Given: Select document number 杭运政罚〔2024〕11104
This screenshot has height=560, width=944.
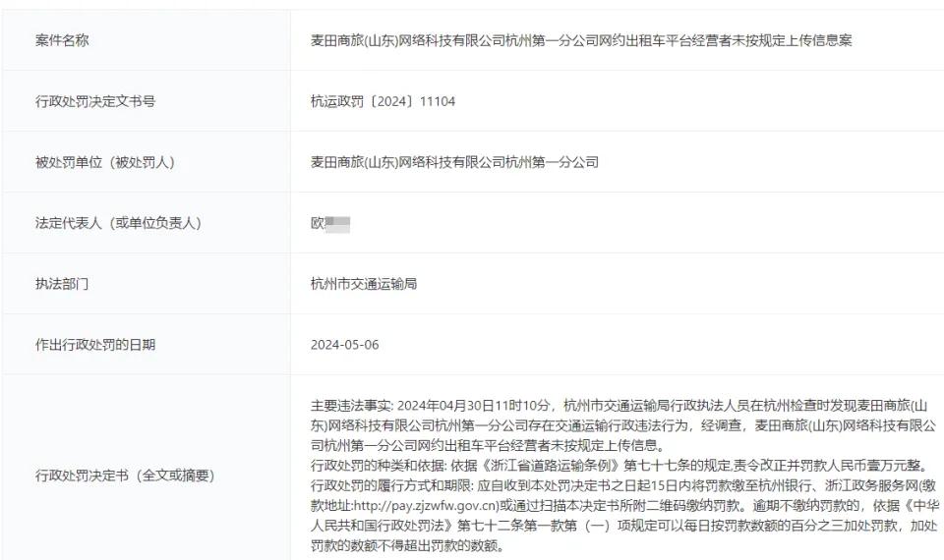Looking at the screenshot, I should [x=383, y=101].
